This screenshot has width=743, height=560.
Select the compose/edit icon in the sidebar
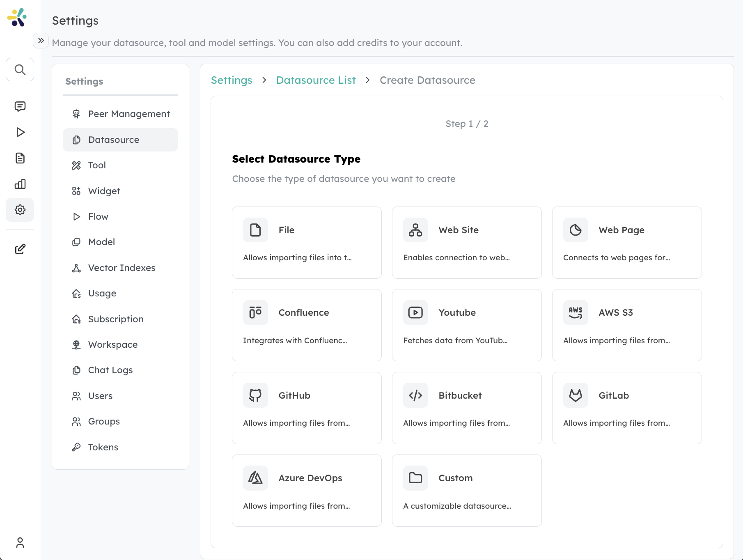[20, 249]
